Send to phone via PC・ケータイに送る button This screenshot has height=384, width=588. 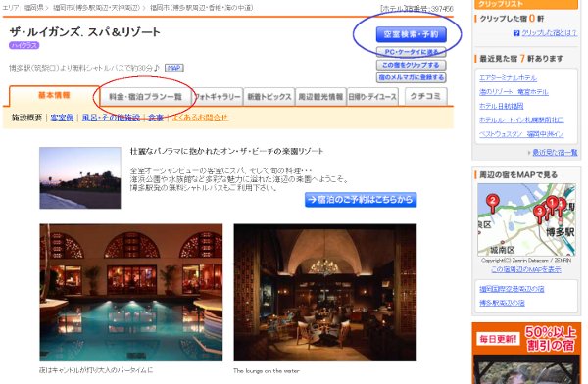click(411, 52)
